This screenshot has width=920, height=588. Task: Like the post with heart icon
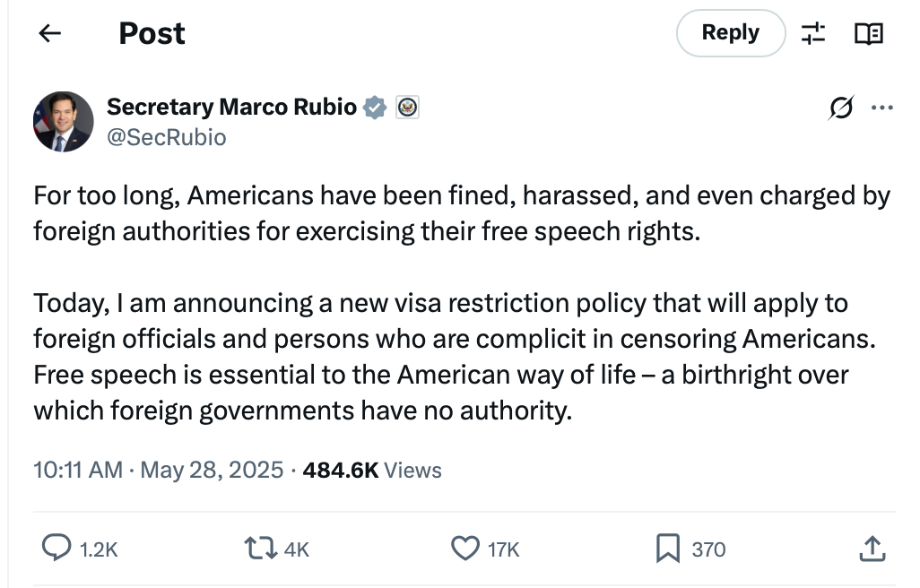[x=464, y=549]
